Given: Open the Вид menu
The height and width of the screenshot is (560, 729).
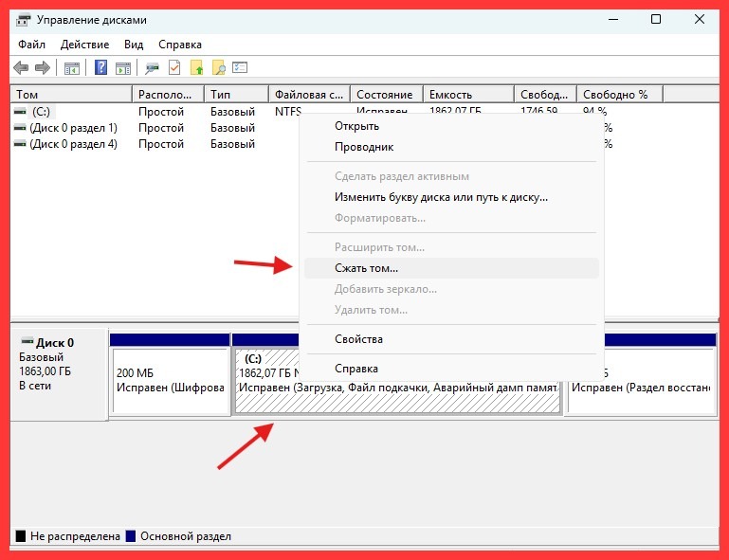Looking at the screenshot, I should (134, 45).
